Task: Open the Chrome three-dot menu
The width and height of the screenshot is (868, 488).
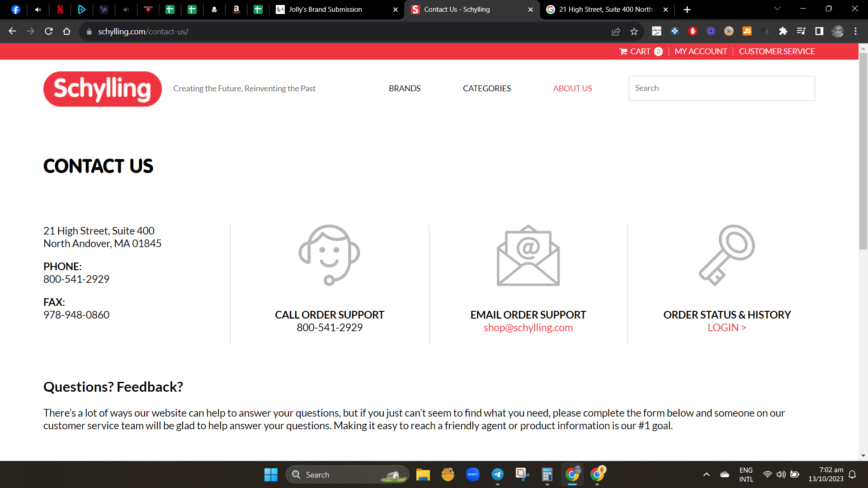Action: 855,31
